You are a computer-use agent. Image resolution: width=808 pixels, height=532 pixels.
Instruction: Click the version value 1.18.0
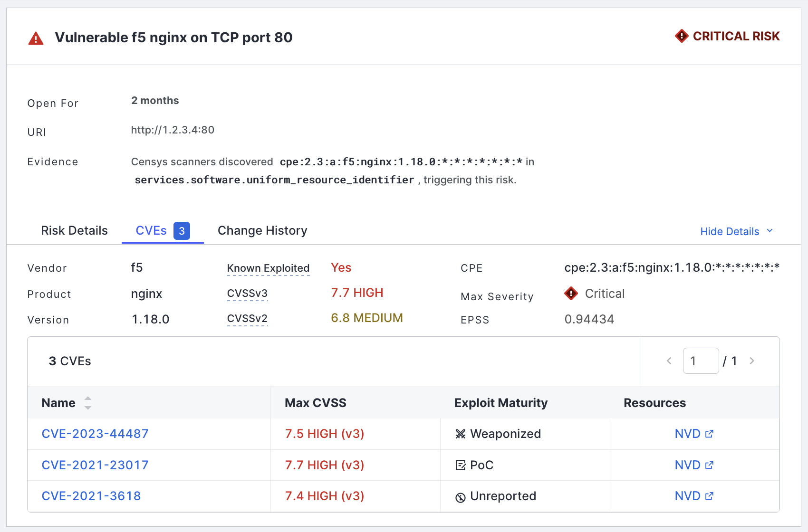[150, 319]
